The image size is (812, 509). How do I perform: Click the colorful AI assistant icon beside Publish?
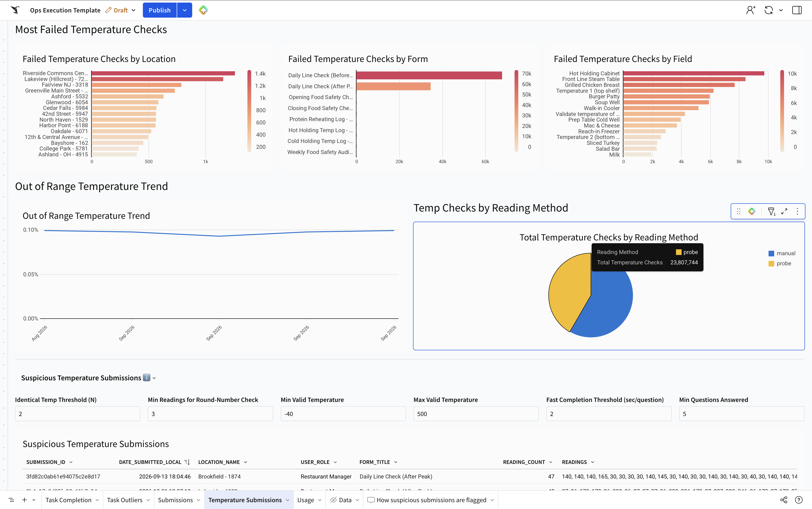pos(203,10)
